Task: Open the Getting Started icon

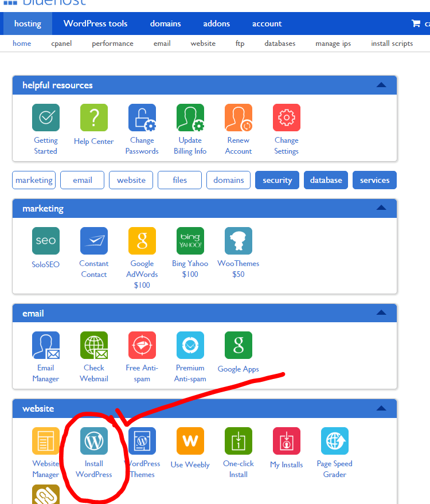Action: (x=46, y=118)
